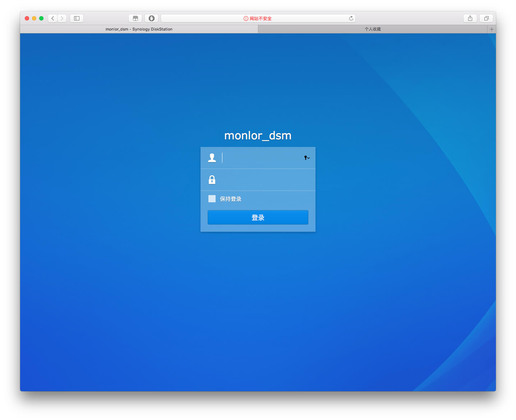Show all tabs overview
This screenshot has height=420, width=516.
486,18
